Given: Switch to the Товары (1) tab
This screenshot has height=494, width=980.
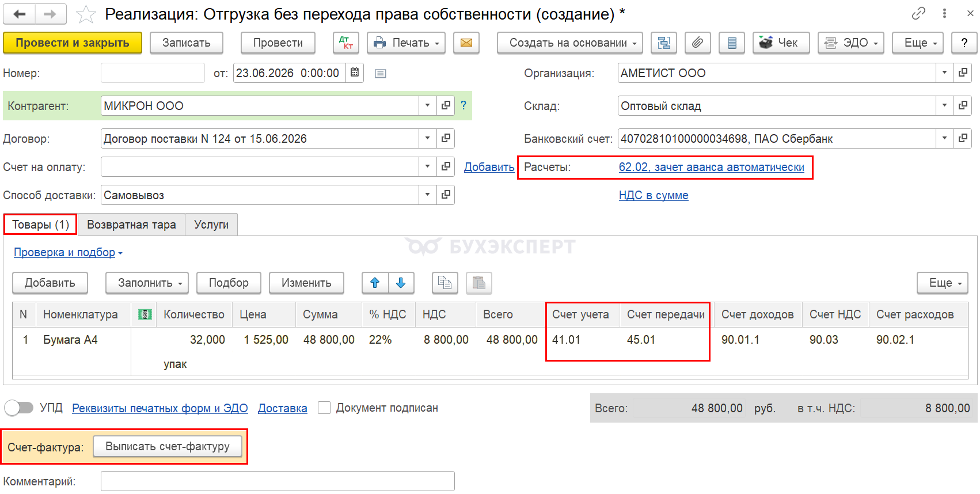Looking at the screenshot, I should point(40,225).
